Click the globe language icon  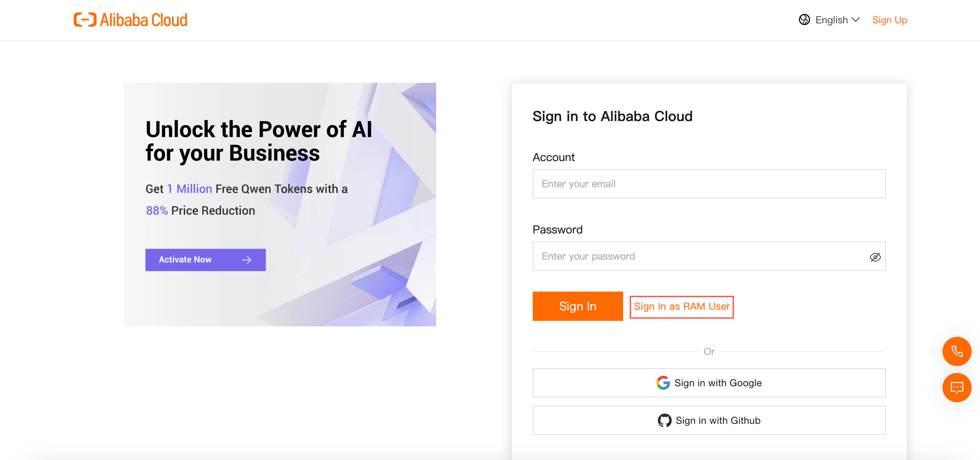pyautogui.click(x=804, y=20)
